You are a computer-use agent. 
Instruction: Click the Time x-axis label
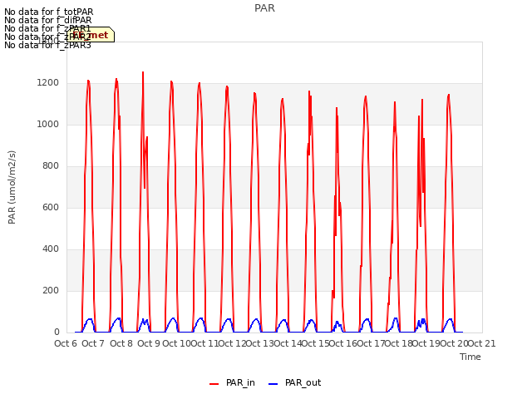coord(470,357)
